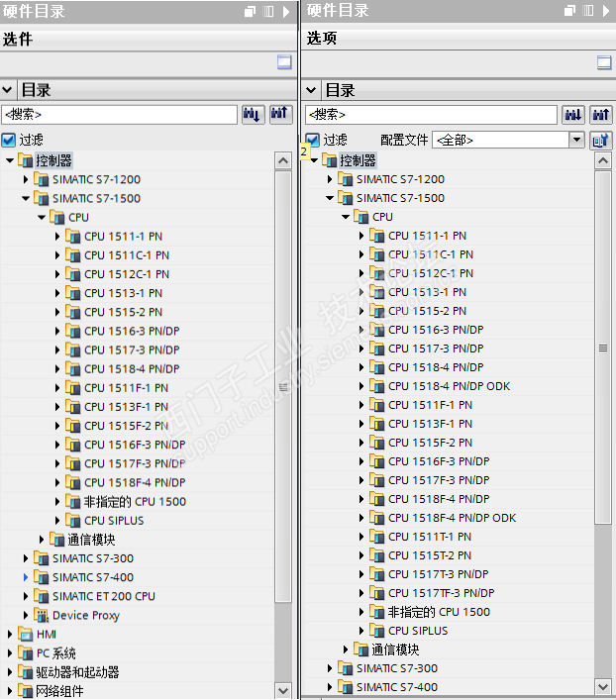The image size is (616, 700).
Task: Click the search field in left catalog
Action: click(x=119, y=115)
